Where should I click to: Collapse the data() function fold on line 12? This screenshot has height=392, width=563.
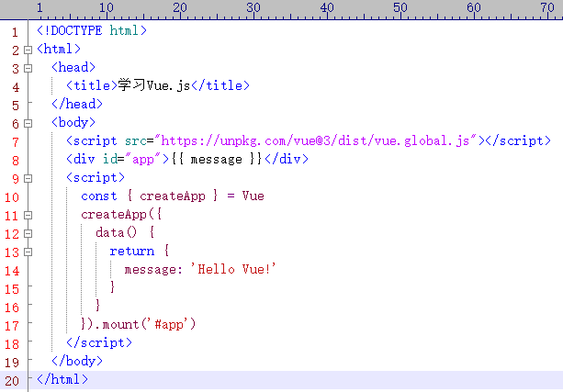pyautogui.click(x=28, y=234)
